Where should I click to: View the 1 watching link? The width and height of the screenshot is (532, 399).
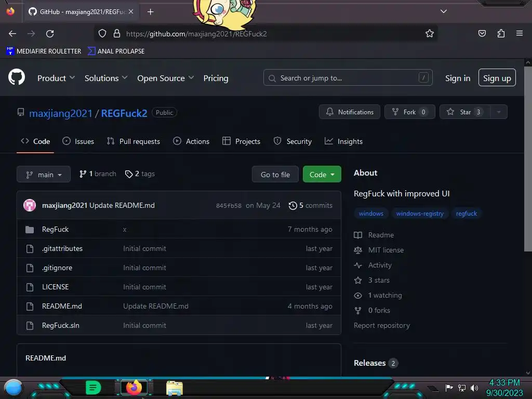[378, 295]
